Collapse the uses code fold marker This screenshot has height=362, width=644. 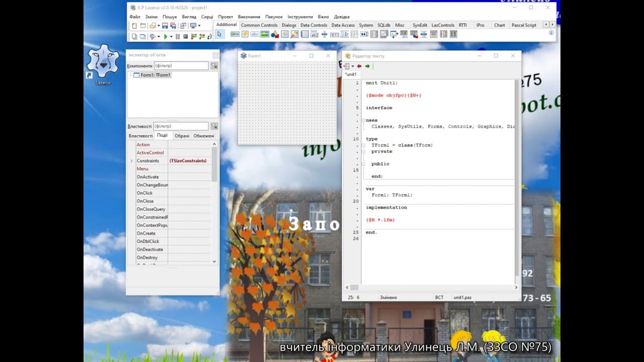363,120
